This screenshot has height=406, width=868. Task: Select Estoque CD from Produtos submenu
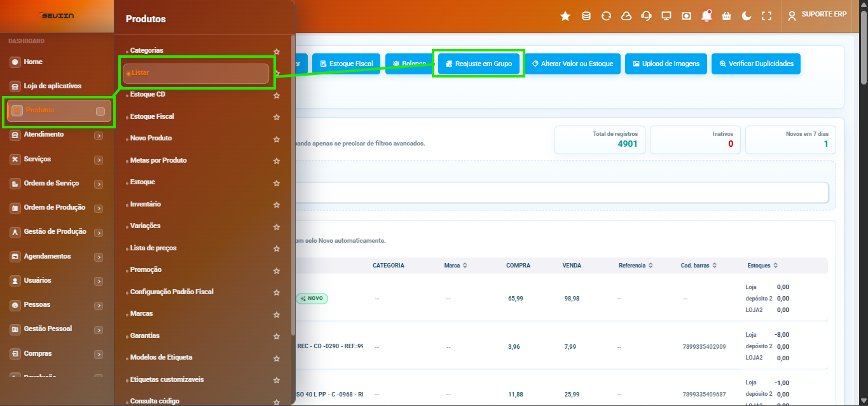pyautogui.click(x=148, y=95)
